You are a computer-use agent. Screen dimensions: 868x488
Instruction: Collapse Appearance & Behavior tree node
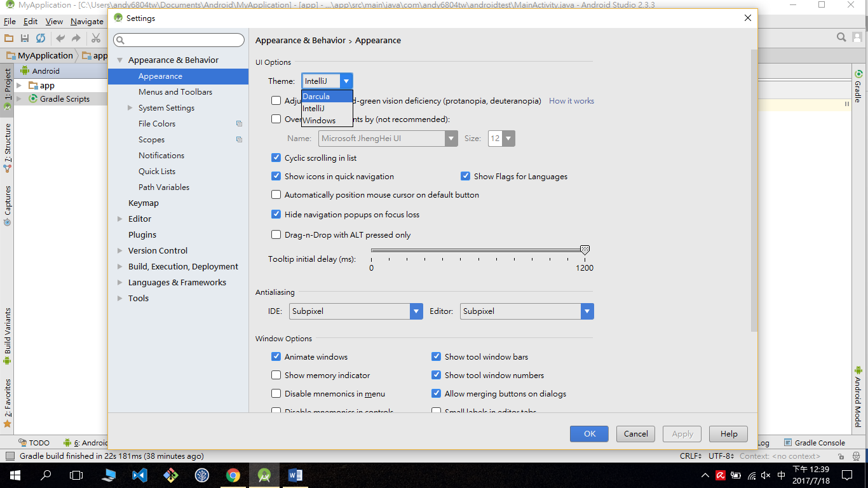pyautogui.click(x=119, y=60)
